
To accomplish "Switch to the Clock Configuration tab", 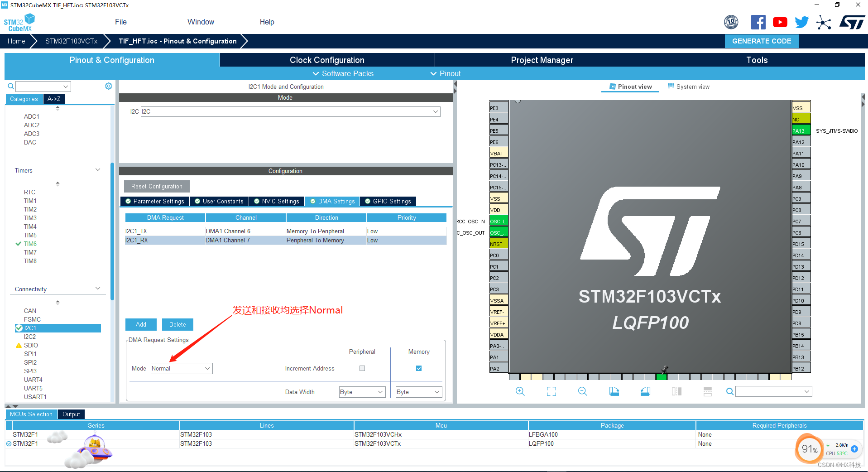I will coord(327,60).
